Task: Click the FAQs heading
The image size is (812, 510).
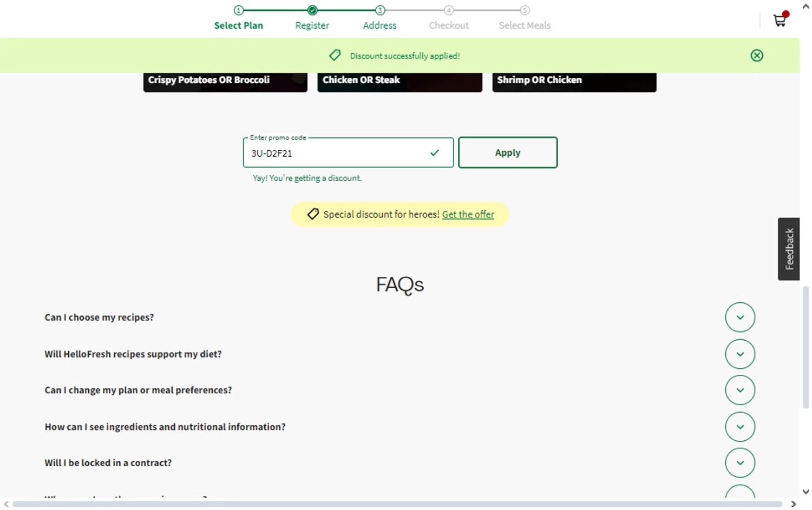Action: pos(400,284)
